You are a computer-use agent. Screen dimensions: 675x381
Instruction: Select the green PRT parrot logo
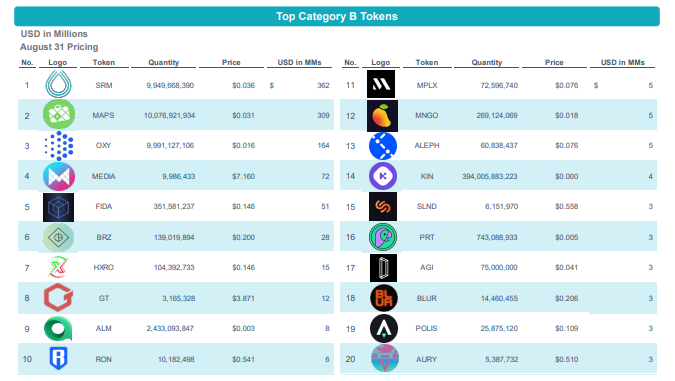(x=383, y=237)
